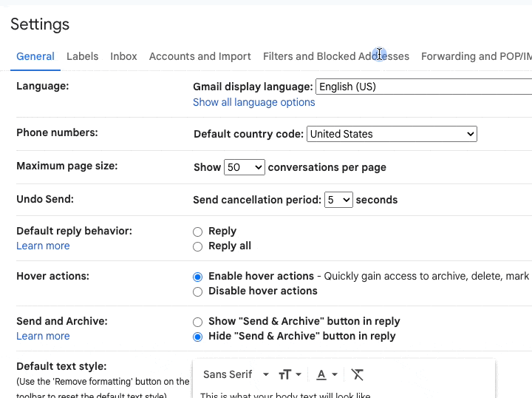The image size is (532, 398).
Task: Open the text size formatting tool
Action: 288,374
